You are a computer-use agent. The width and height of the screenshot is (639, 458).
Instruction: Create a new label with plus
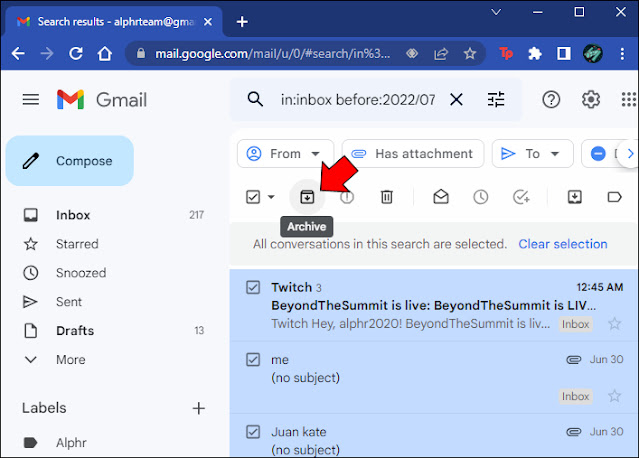pos(198,408)
